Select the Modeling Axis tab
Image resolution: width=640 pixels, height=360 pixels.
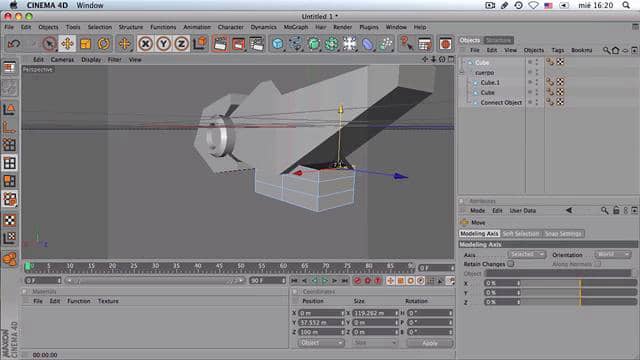[x=479, y=233]
